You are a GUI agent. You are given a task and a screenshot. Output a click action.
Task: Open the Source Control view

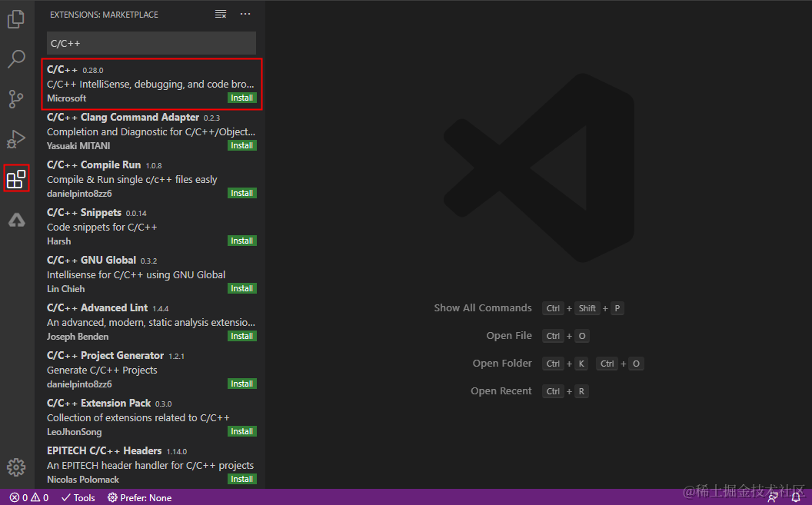coord(16,99)
